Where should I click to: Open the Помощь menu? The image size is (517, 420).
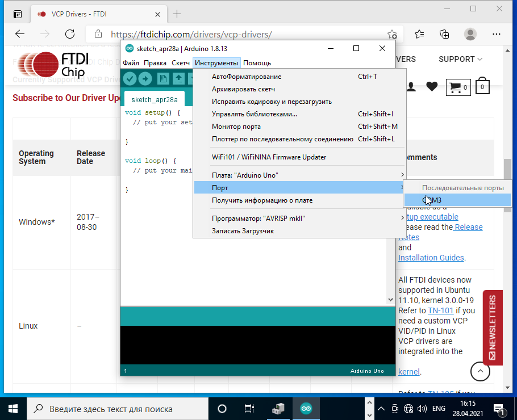click(x=257, y=63)
